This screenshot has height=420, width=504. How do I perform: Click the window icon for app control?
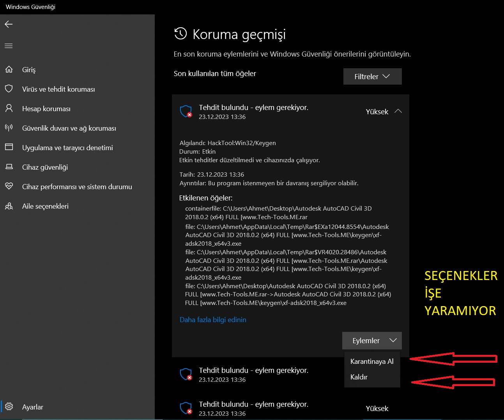coord(9,147)
